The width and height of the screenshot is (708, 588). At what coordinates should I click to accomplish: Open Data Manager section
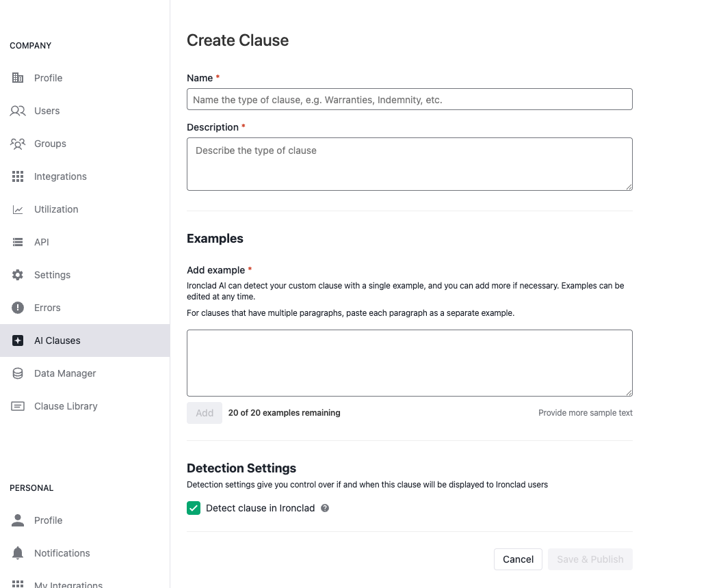click(85, 373)
